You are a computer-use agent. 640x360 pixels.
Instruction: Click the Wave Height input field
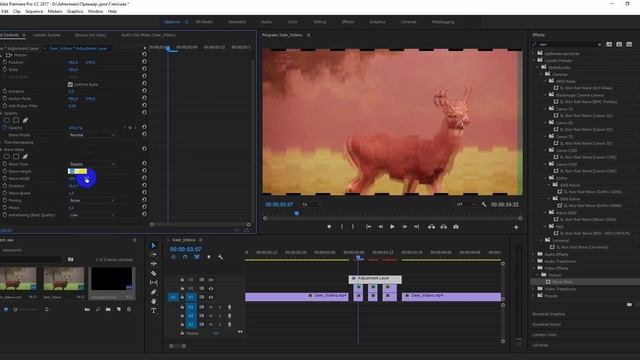pyautogui.click(x=77, y=171)
